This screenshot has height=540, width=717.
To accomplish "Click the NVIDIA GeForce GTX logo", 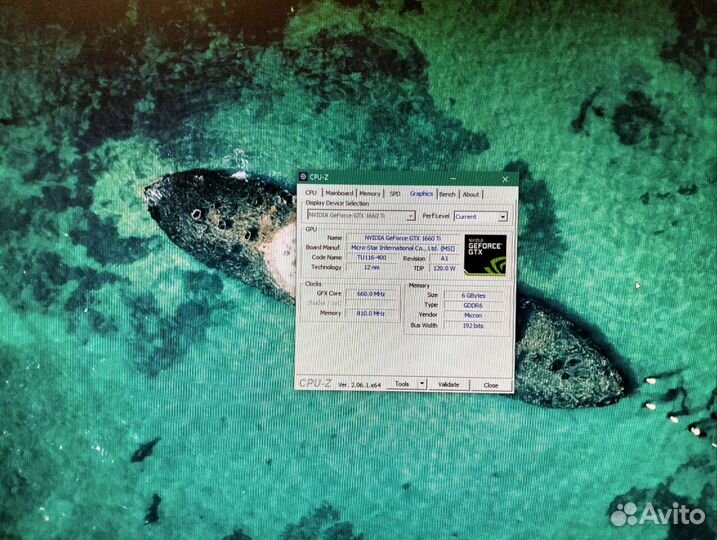I will (485, 255).
